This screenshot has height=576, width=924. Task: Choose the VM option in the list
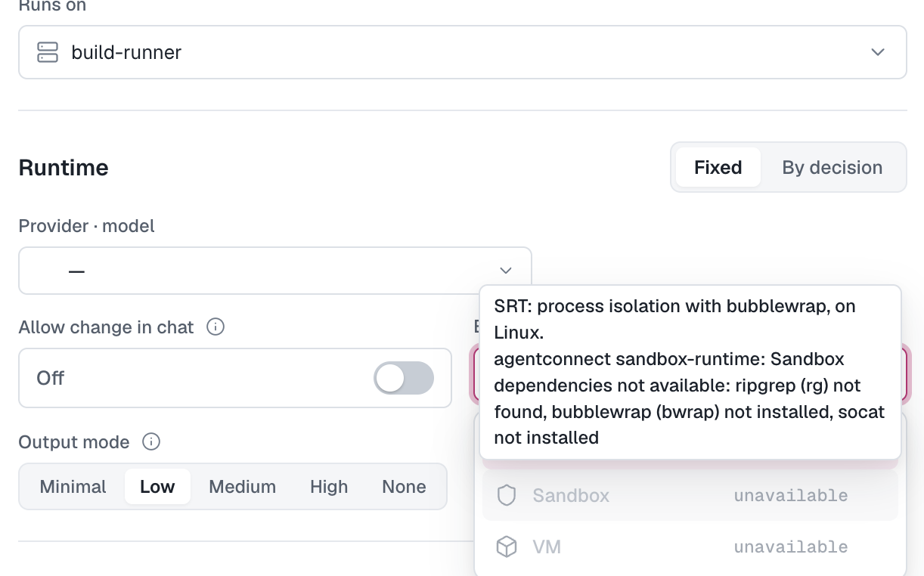tap(690, 547)
